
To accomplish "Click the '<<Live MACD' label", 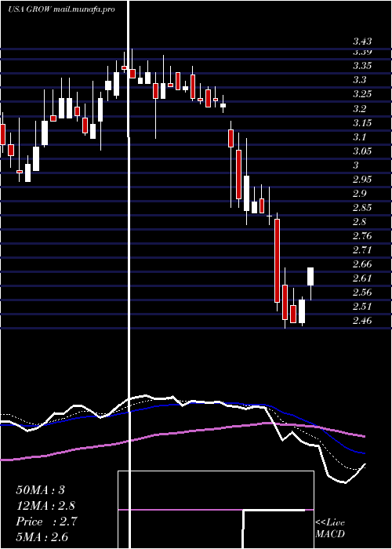I will [x=330, y=529].
